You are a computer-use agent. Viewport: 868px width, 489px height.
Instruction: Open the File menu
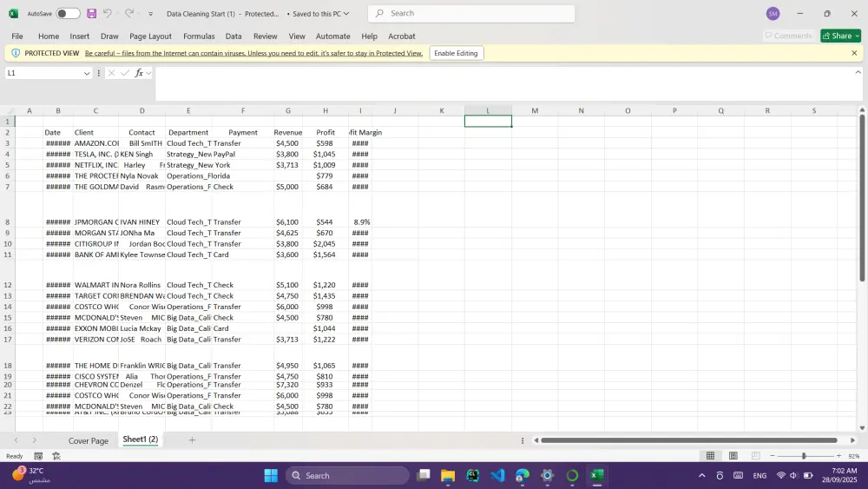(17, 36)
